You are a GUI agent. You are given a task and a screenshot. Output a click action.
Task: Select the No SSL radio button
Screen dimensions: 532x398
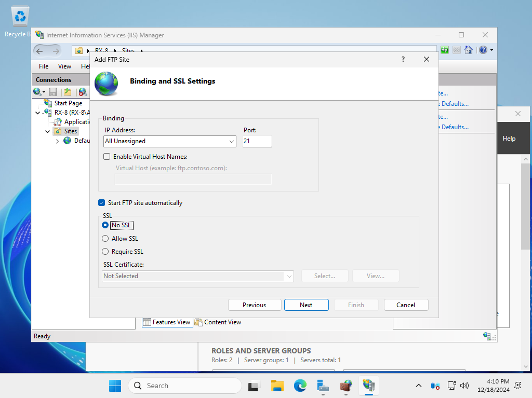(x=105, y=225)
